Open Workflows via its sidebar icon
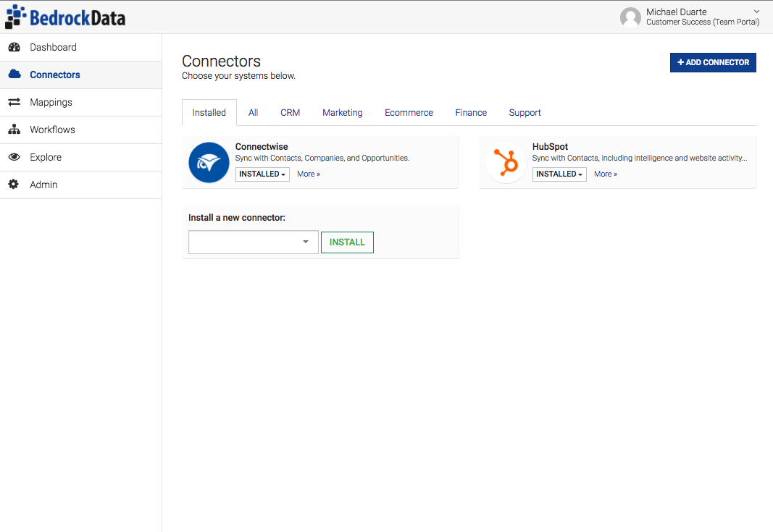The height and width of the screenshot is (532, 773). click(14, 129)
